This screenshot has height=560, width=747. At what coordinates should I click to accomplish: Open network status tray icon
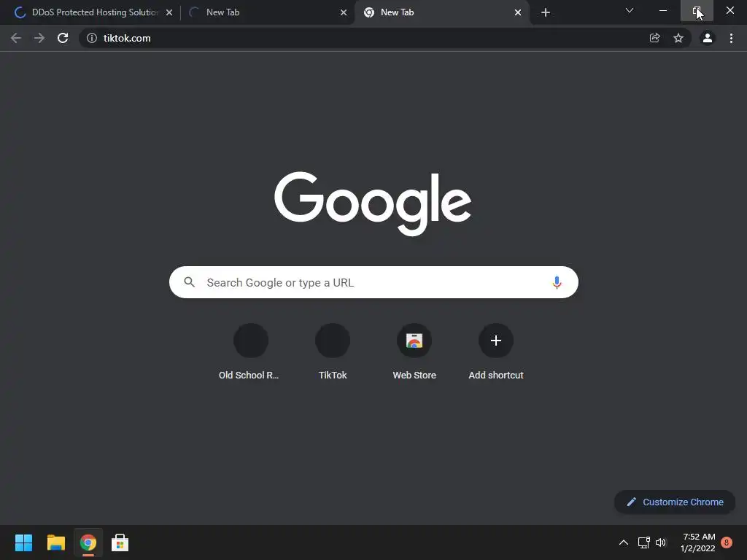click(643, 542)
